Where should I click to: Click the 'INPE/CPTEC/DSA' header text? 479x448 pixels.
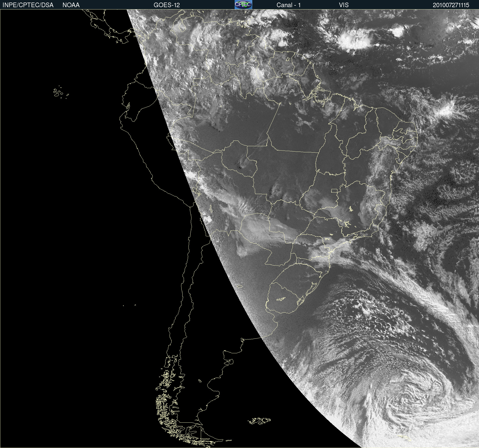(x=28, y=5)
